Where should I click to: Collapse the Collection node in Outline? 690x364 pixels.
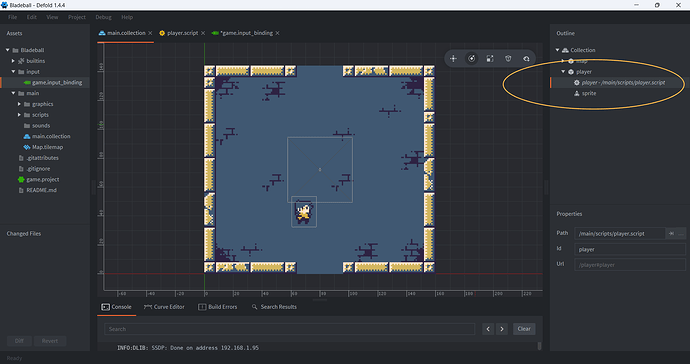pos(557,50)
